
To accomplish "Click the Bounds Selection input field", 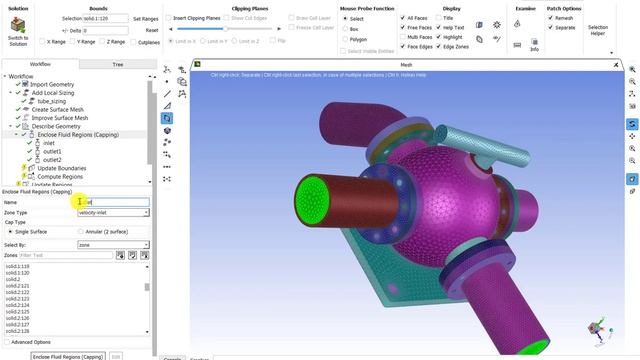I will click(106, 18).
